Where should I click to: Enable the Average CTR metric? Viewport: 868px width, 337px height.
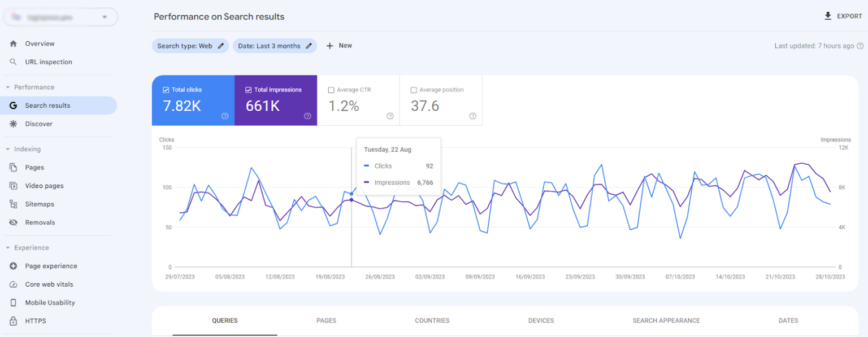[331, 89]
